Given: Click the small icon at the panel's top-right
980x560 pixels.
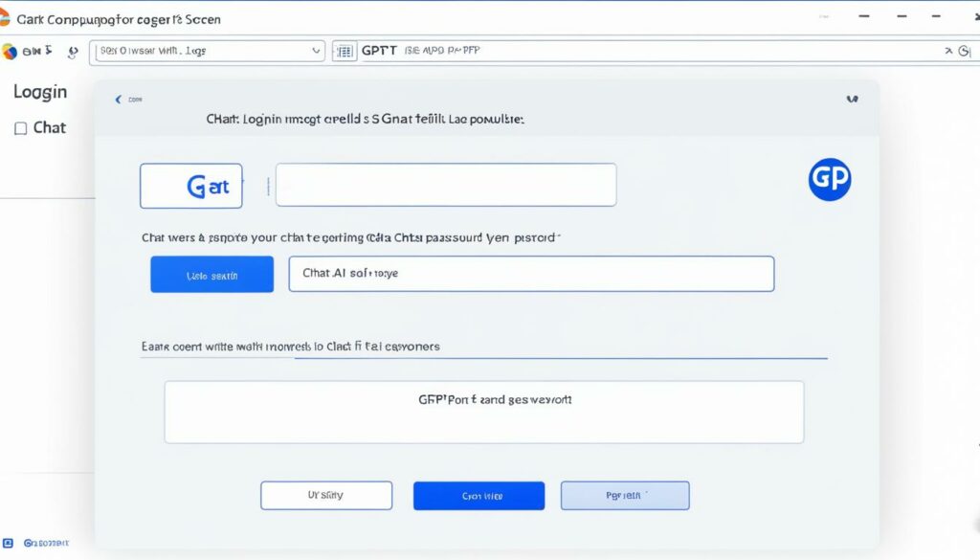Looking at the screenshot, I should 851,97.
